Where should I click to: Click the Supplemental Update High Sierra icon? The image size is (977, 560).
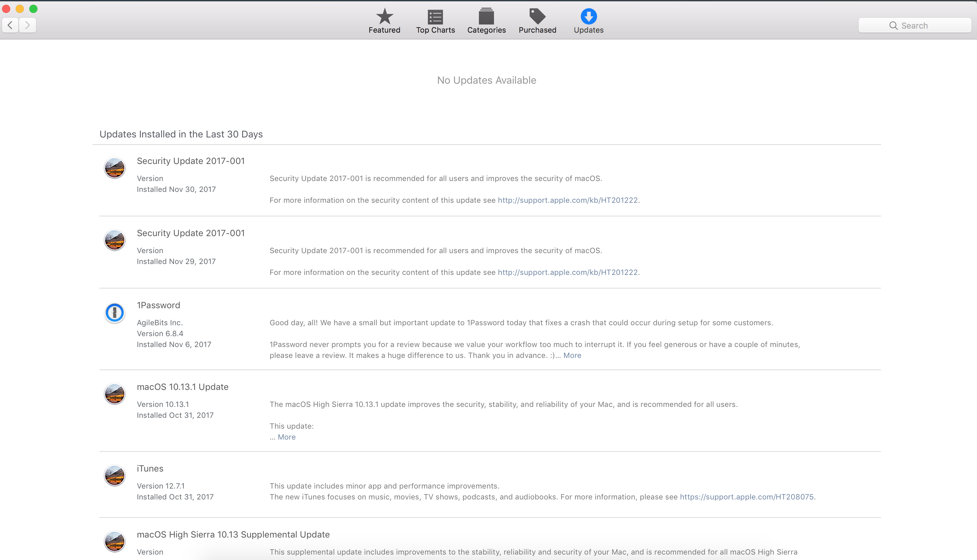pyautogui.click(x=115, y=542)
